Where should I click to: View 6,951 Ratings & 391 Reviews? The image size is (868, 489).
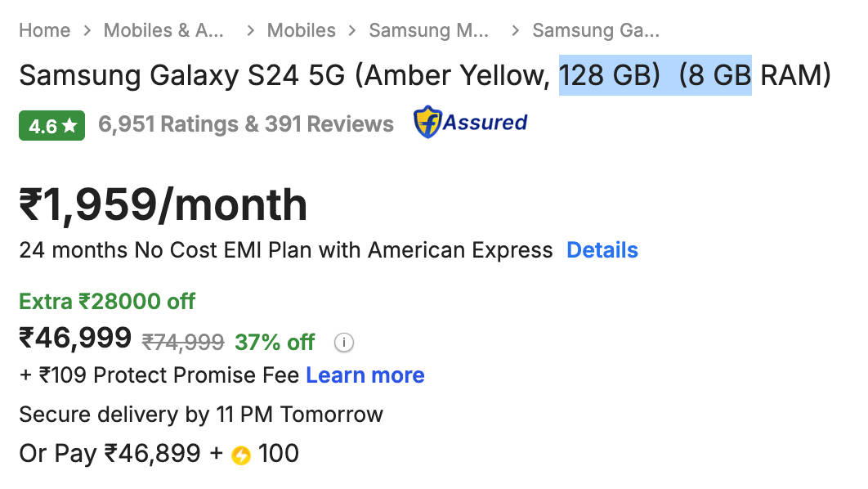pyautogui.click(x=245, y=124)
